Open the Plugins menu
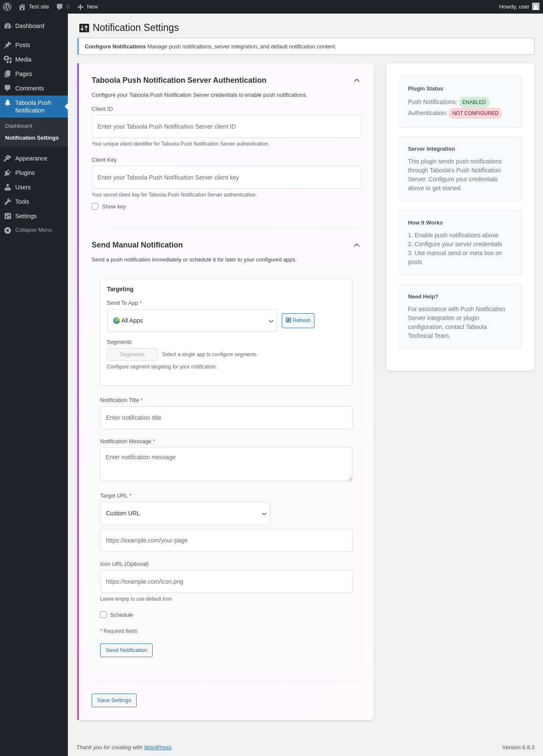 [34, 173]
